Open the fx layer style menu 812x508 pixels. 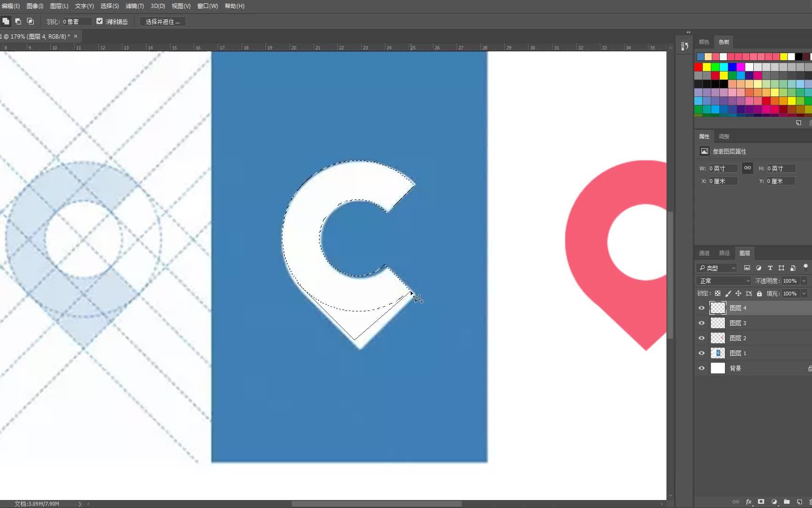tap(749, 501)
